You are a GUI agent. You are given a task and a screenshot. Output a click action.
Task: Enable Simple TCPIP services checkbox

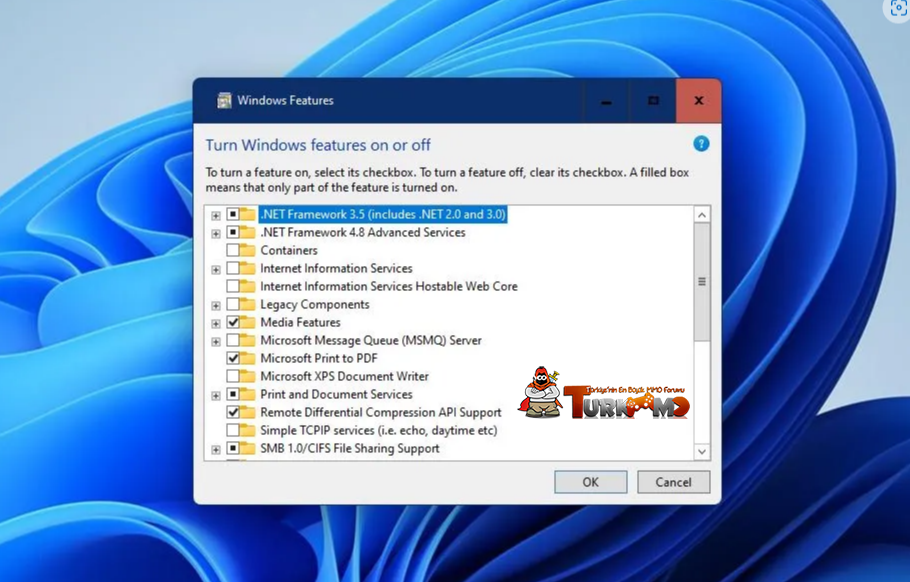[x=233, y=430]
